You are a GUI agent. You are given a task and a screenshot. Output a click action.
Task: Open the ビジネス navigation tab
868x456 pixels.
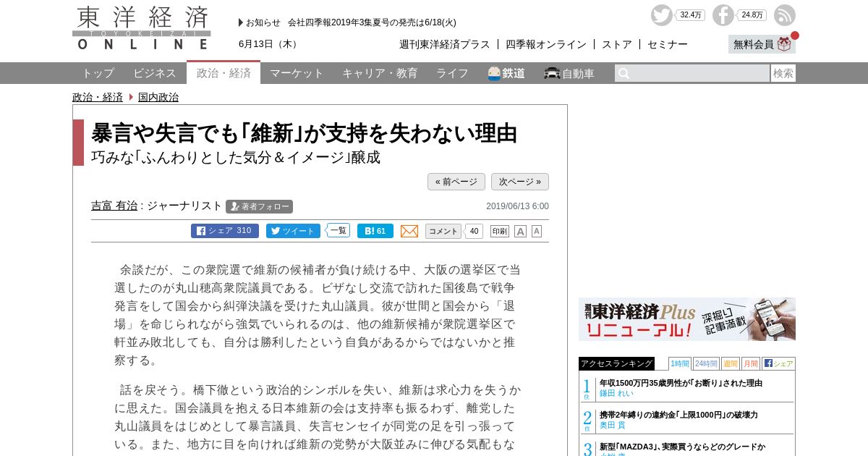[x=155, y=73]
